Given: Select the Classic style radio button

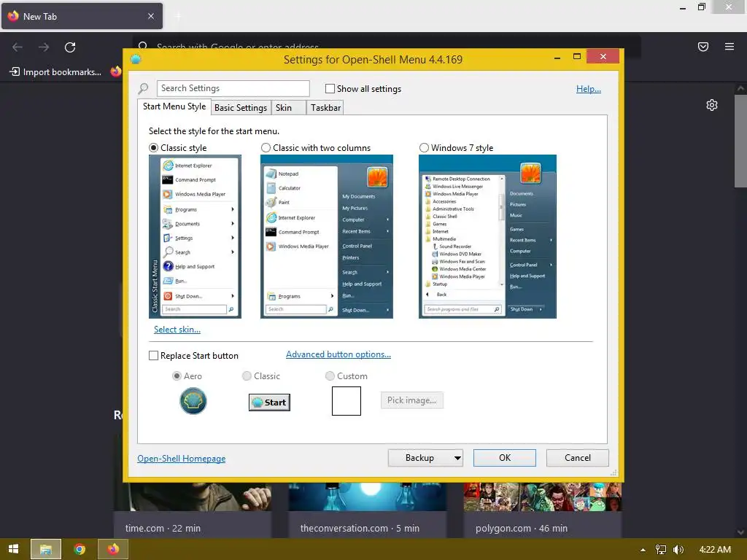Looking at the screenshot, I should [x=153, y=148].
